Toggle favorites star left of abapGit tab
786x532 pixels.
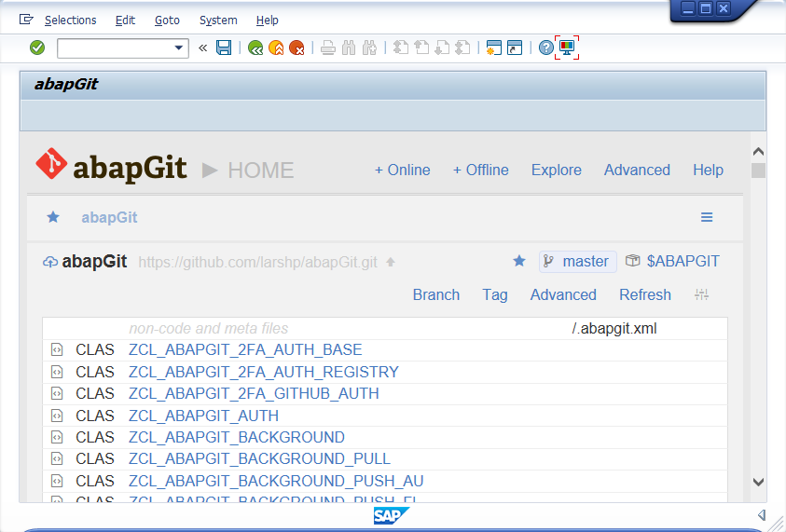(x=53, y=217)
